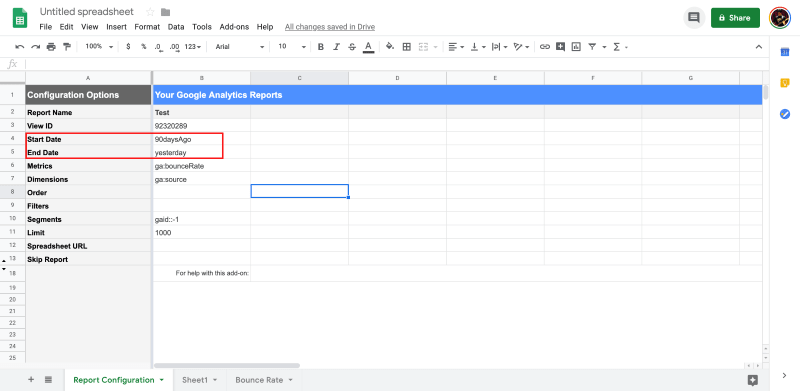
Task: Click the Redo icon
Action: 35,47
